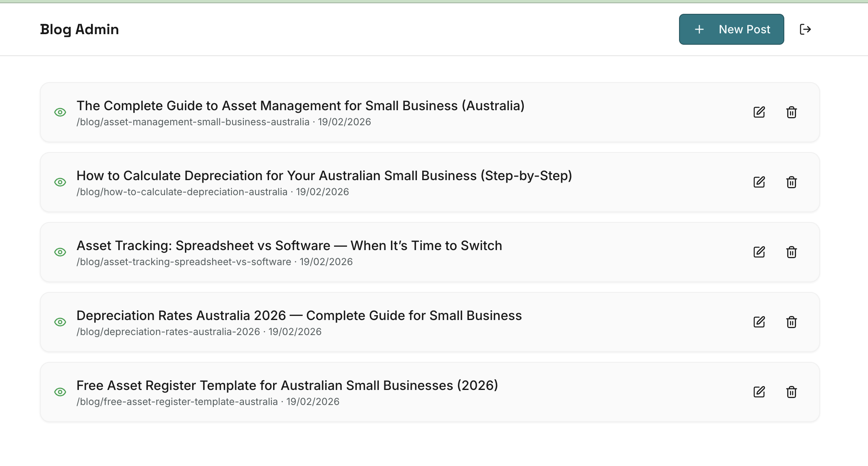Image resolution: width=868 pixels, height=466 pixels.
Task: Open the Asset Tracking post title
Action: point(289,246)
